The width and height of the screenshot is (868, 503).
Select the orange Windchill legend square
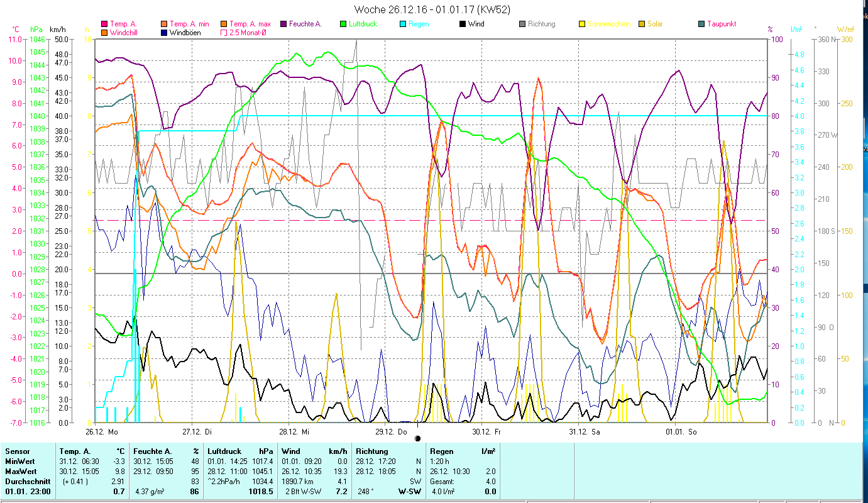pyautogui.click(x=104, y=32)
